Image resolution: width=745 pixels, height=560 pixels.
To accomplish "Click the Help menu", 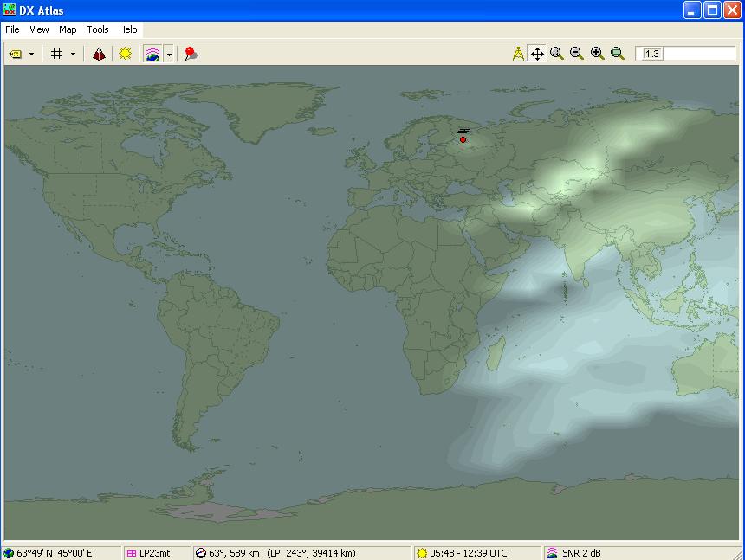I will point(128,29).
